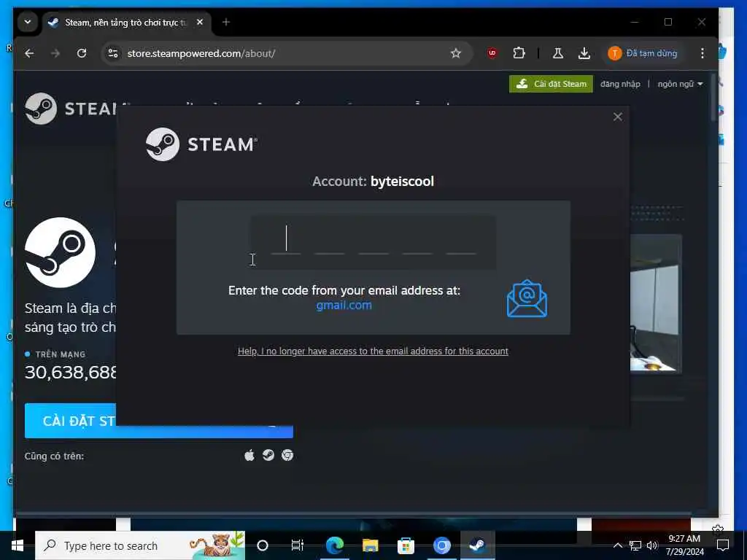Screen dimensions: 747x560
Task: Click the first code digit field
Action: pyautogui.click(x=286, y=241)
